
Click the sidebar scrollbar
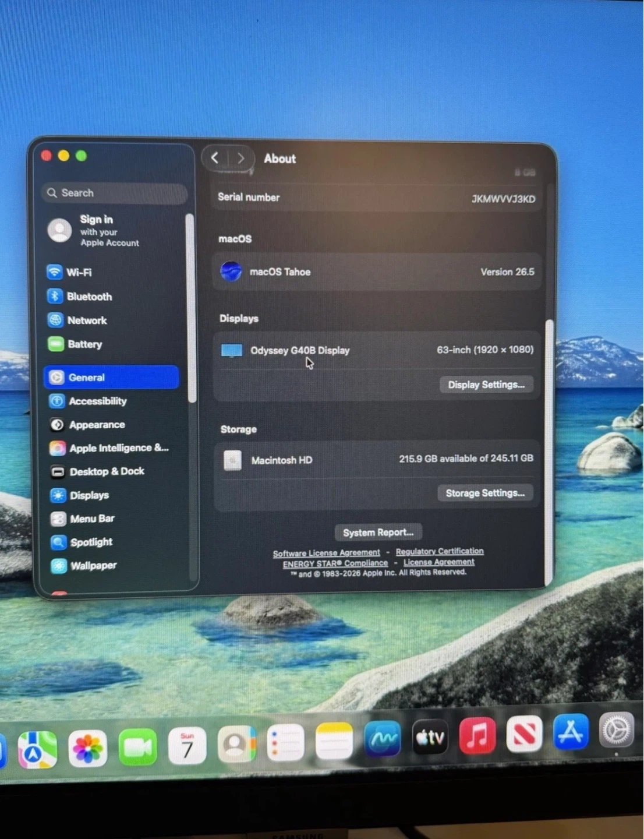pyautogui.click(x=191, y=308)
